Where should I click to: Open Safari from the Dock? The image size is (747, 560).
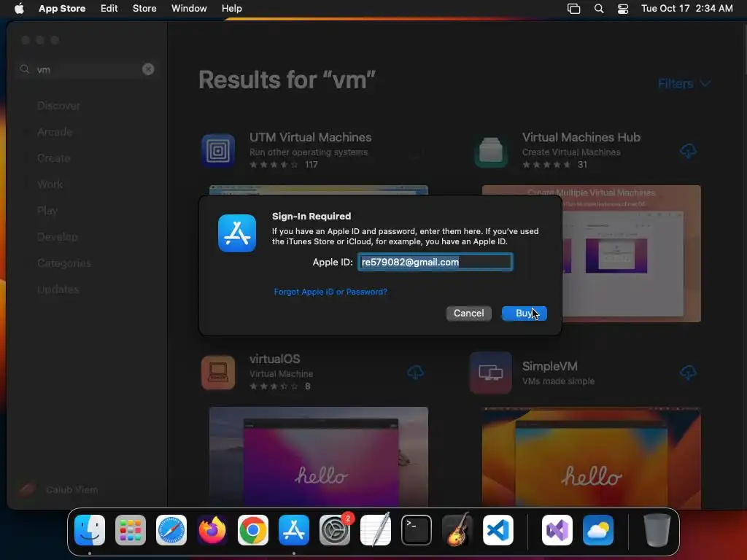171,530
